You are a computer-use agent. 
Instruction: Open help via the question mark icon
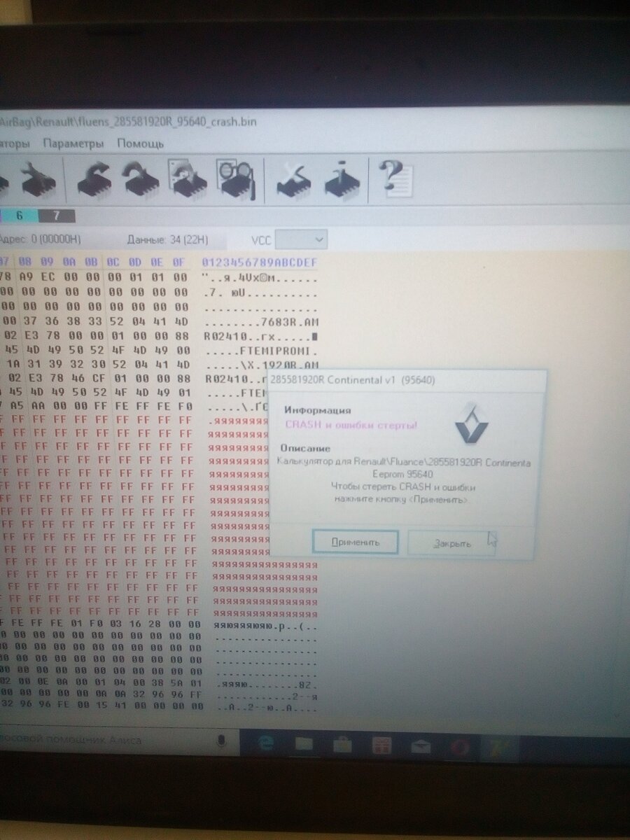395,178
